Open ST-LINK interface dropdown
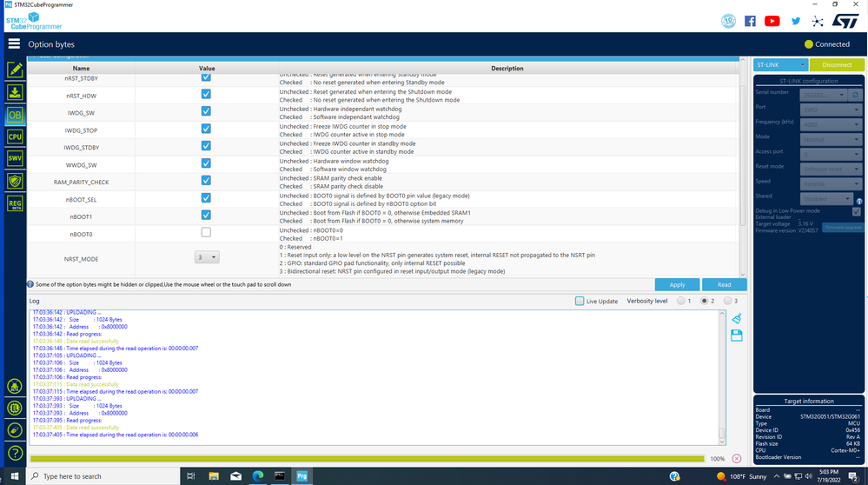 pos(780,65)
